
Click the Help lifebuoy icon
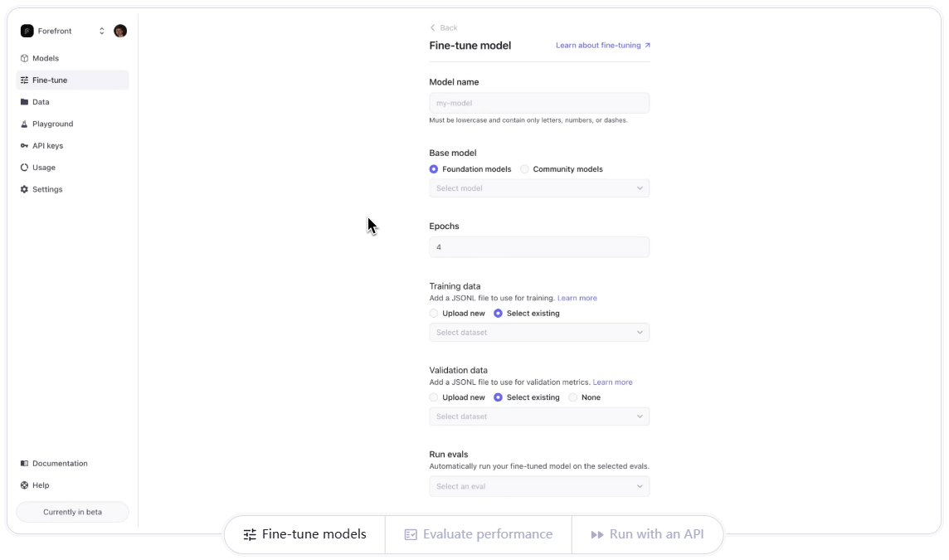pos(25,485)
